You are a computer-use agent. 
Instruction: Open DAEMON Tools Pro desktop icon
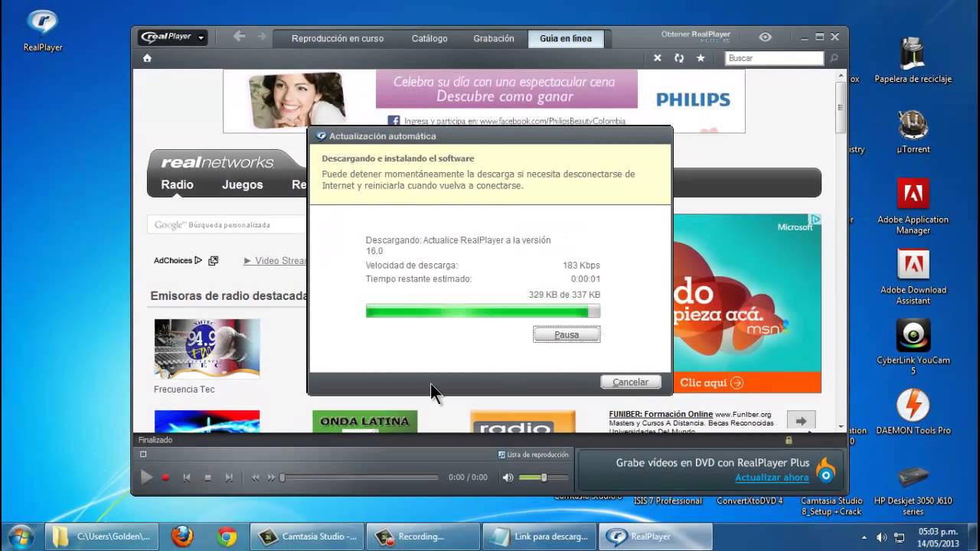(x=913, y=412)
